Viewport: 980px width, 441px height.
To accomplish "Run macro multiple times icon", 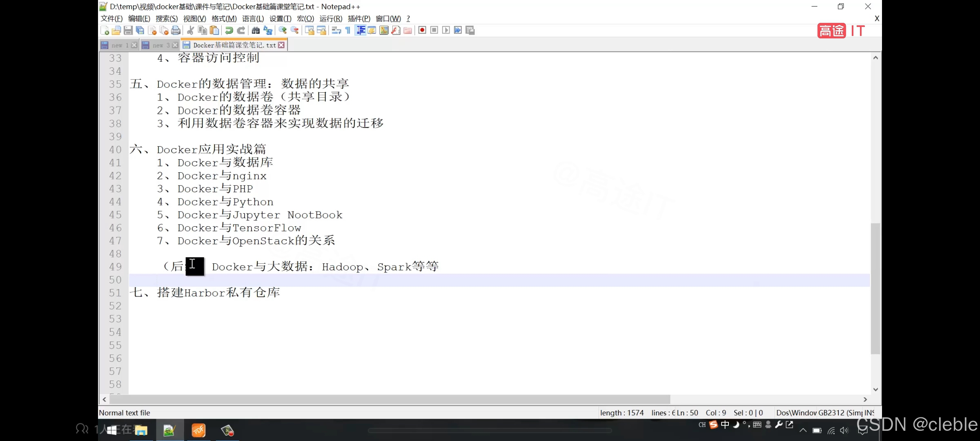I will (x=458, y=31).
